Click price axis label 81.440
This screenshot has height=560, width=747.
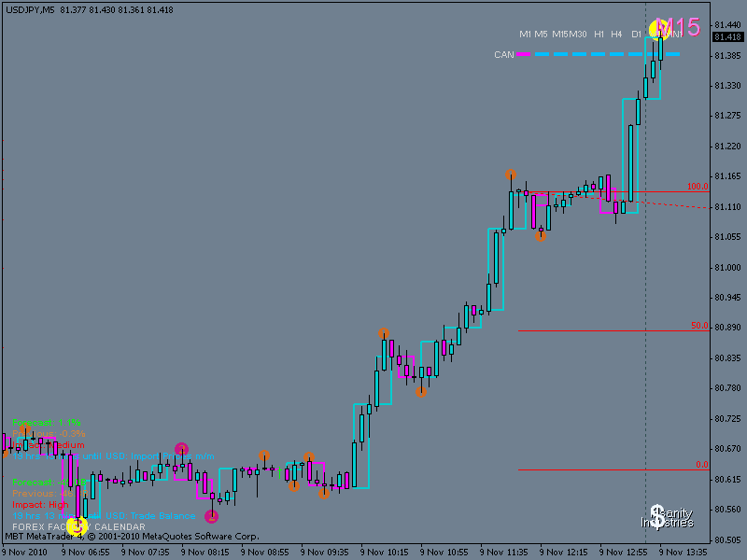(727, 25)
